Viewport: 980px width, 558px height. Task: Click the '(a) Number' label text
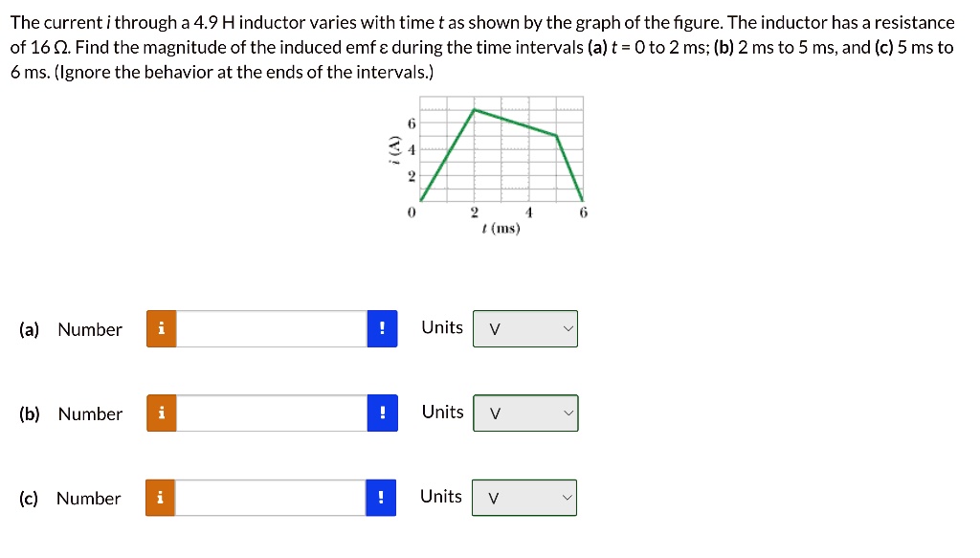(x=70, y=329)
